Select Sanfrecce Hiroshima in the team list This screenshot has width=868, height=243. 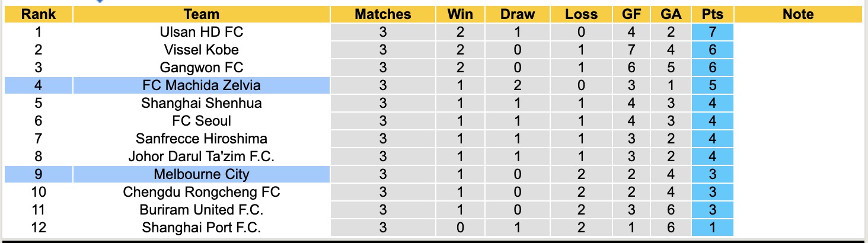point(202,139)
